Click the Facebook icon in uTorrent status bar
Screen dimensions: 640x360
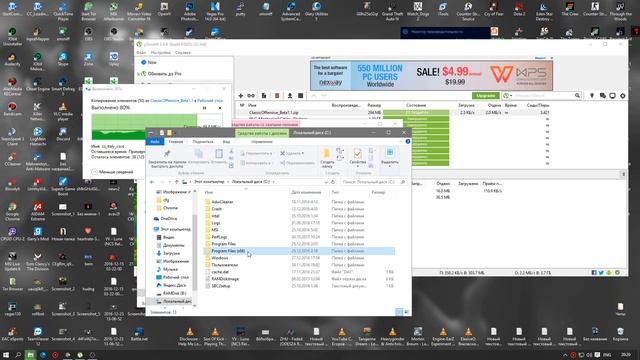tap(594, 273)
